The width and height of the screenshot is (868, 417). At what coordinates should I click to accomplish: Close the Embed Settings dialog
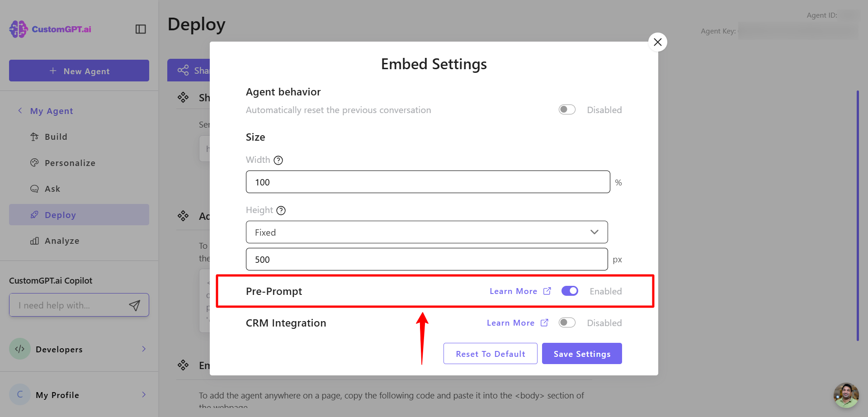658,42
